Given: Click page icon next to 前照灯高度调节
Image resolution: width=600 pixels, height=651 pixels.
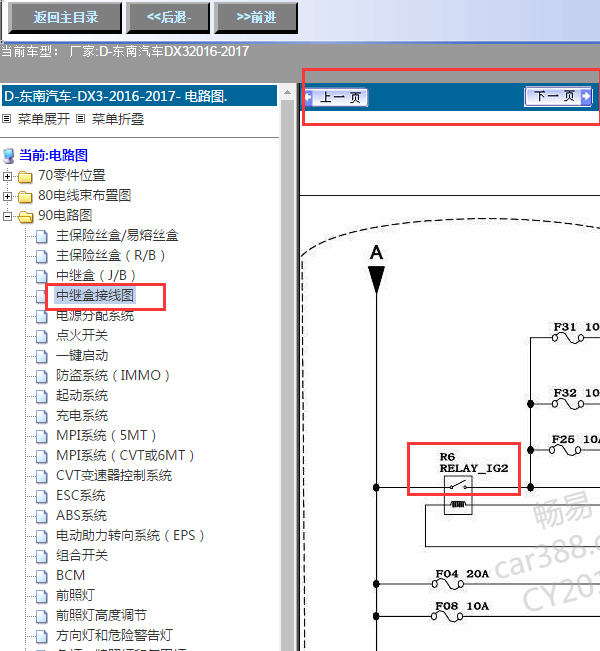Looking at the screenshot, I should click(42, 616).
